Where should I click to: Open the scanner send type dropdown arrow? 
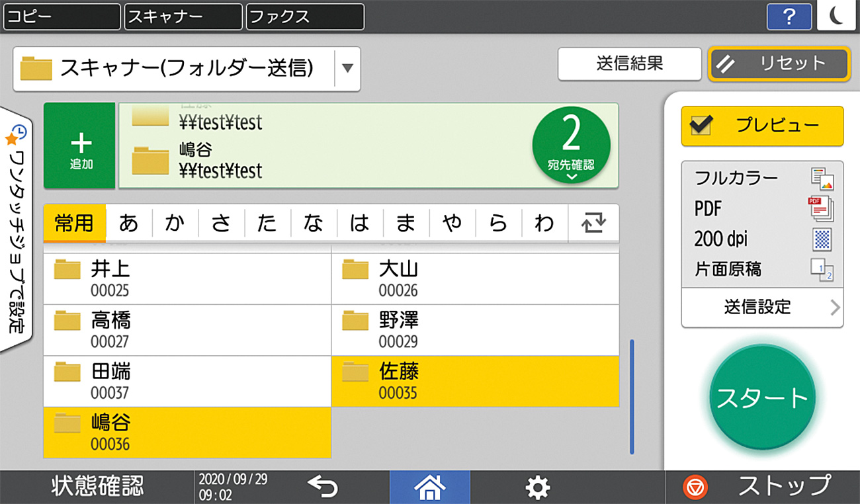[x=347, y=68]
